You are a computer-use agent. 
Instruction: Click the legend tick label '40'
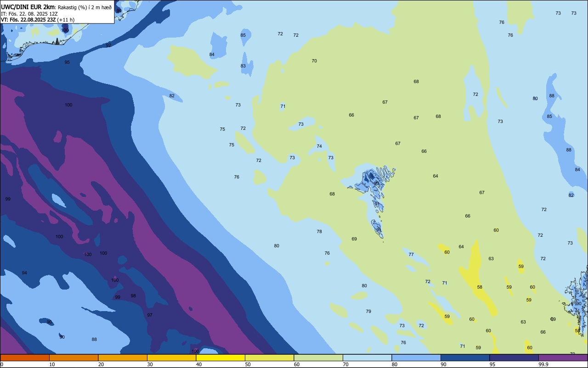(199, 364)
